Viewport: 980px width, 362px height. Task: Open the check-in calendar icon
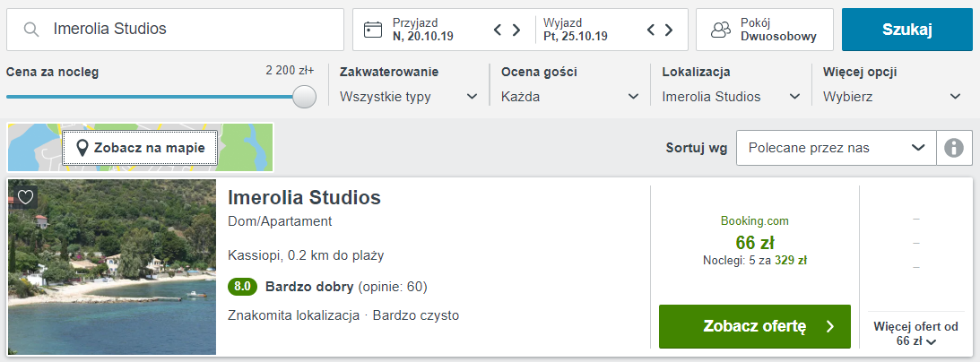pyautogui.click(x=372, y=30)
